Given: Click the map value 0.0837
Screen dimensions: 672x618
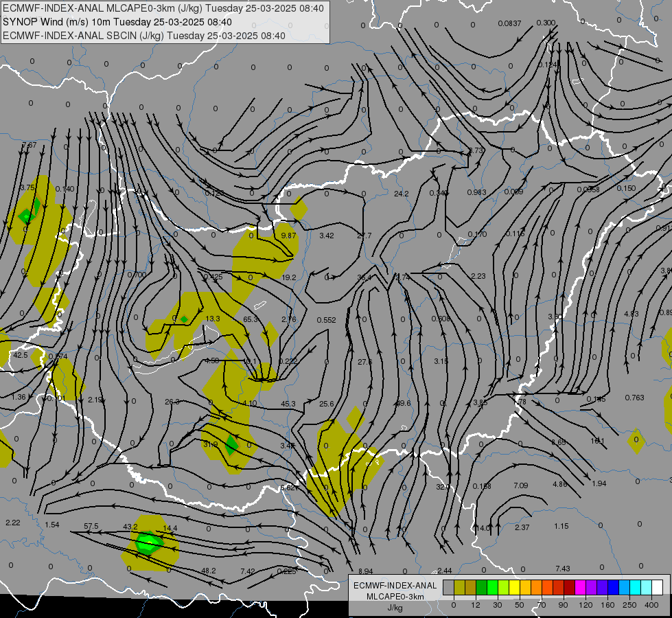Looking at the screenshot, I should point(509,23).
